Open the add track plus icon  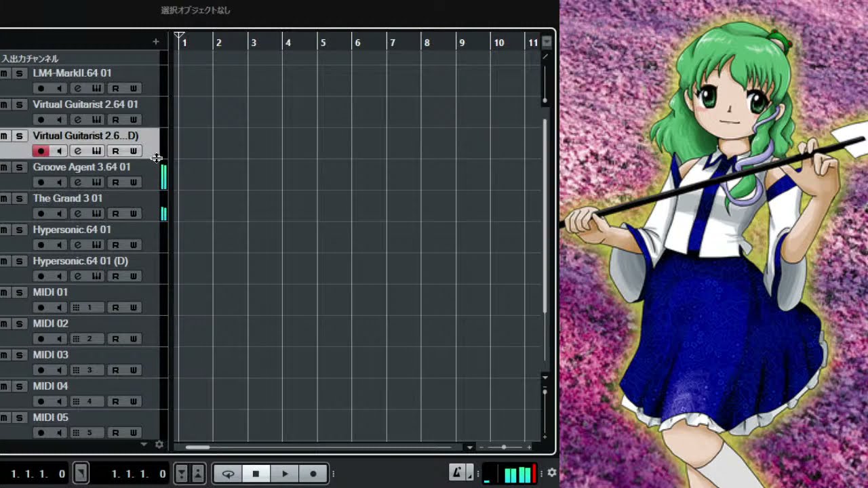[156, 42]
